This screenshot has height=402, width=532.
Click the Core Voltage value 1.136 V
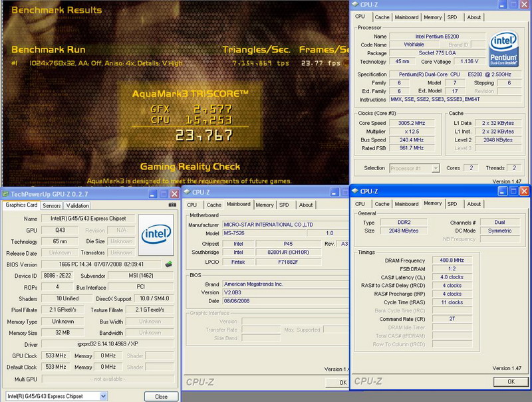pyautogui.click(x=469, y=61)
